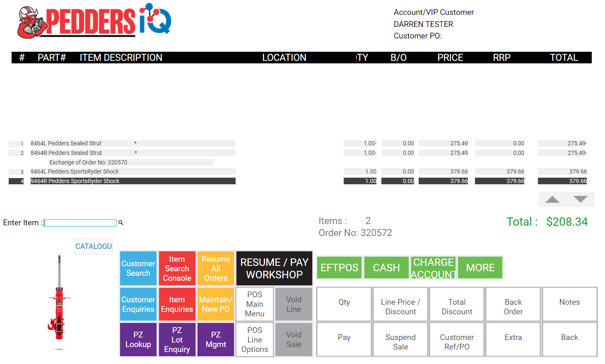This screenshot has width=605, height=364.
Task: Click price 379.66 in 9464L row
Action: click(x=444, y=171)
